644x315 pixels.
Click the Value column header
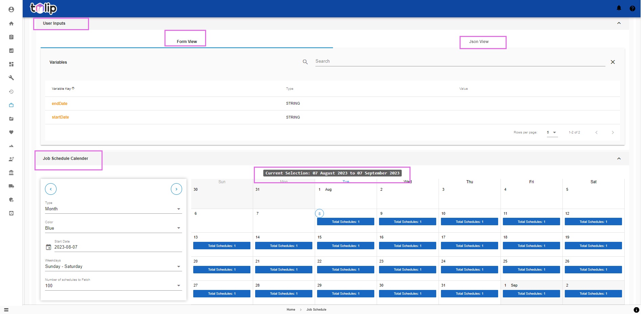tap(463, 89)
